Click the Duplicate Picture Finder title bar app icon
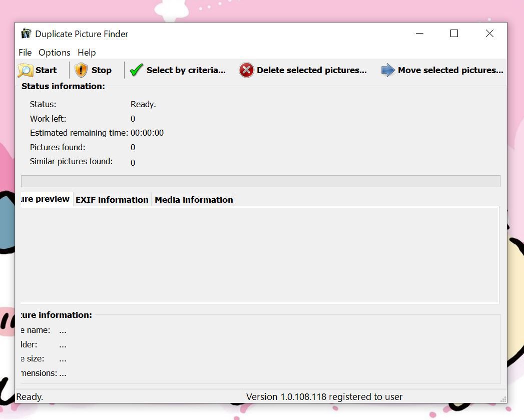The height and width of the screenshot is (420, 524). (x=26, y=34)
